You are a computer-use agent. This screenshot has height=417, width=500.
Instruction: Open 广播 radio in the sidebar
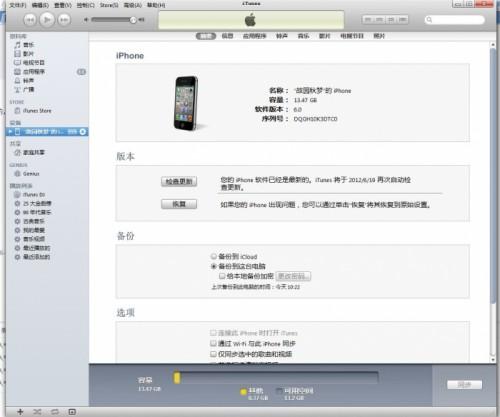pos(24,89)
